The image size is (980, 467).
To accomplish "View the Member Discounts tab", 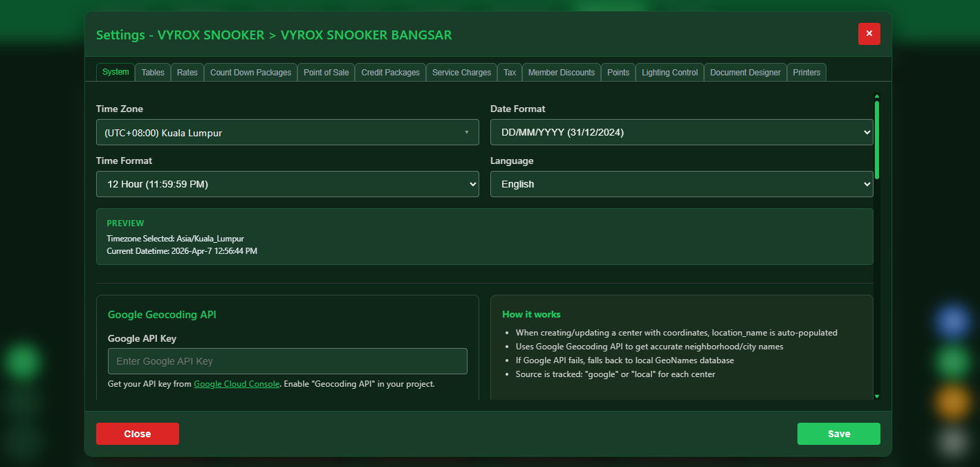I will point(561,72).
